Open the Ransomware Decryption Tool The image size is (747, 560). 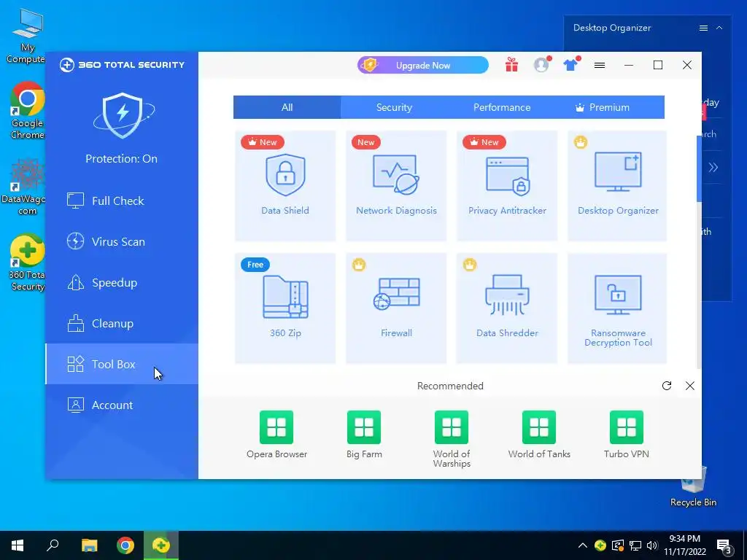pyautogui.click(x=617, y=308)
